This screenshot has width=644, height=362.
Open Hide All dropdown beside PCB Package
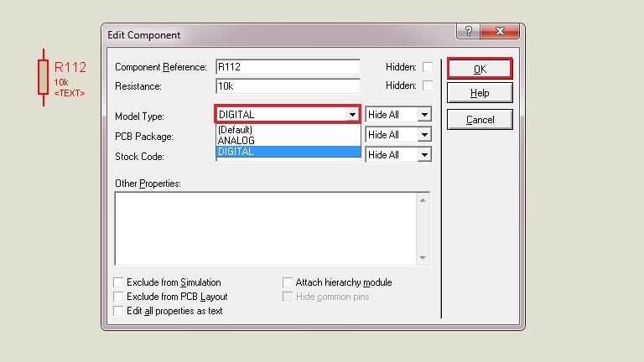click(x=424, y=135)
